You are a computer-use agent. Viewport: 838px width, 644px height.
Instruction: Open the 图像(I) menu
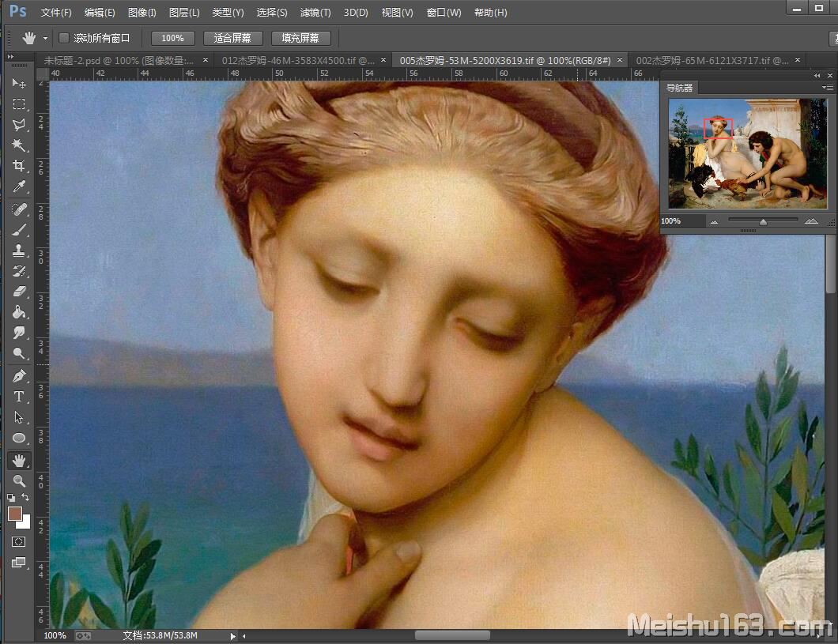(x=142, y=13)
